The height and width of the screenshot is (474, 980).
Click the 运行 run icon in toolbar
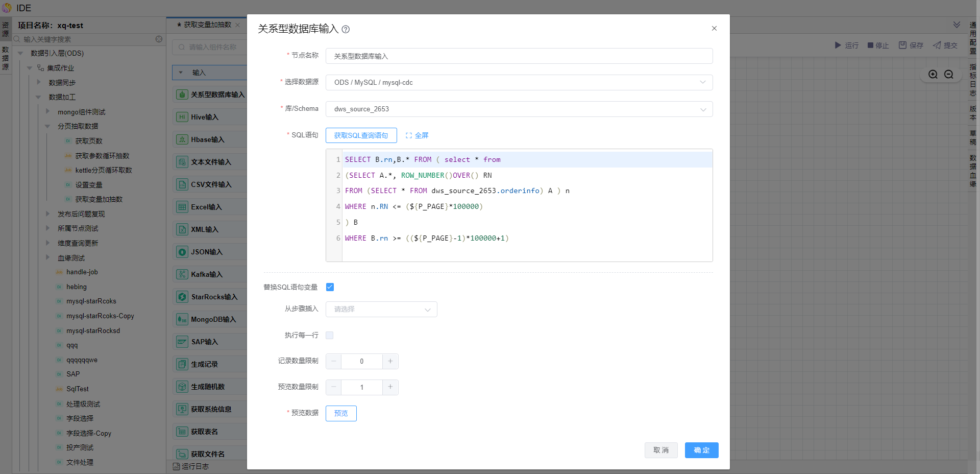[838, 45]
